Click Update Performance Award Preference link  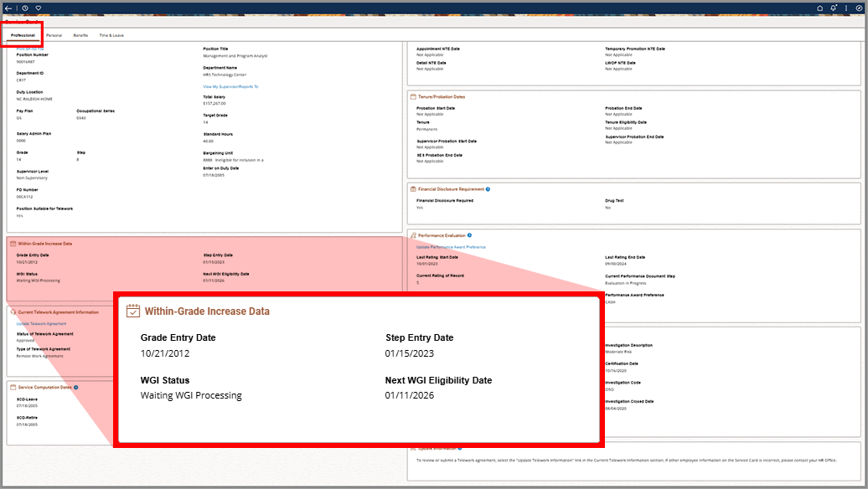tap(452, 247)
